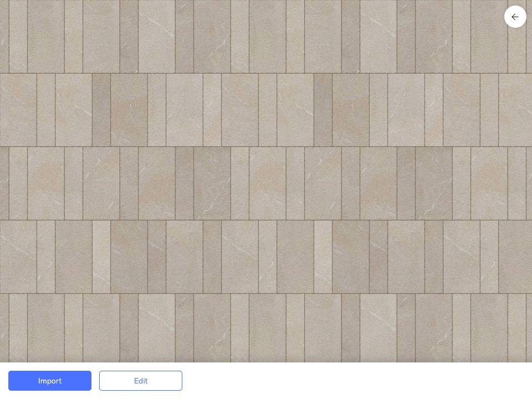The image size is (532, 399).
Task: Choose Edit beside the Import button
Action: pos(141,381)
